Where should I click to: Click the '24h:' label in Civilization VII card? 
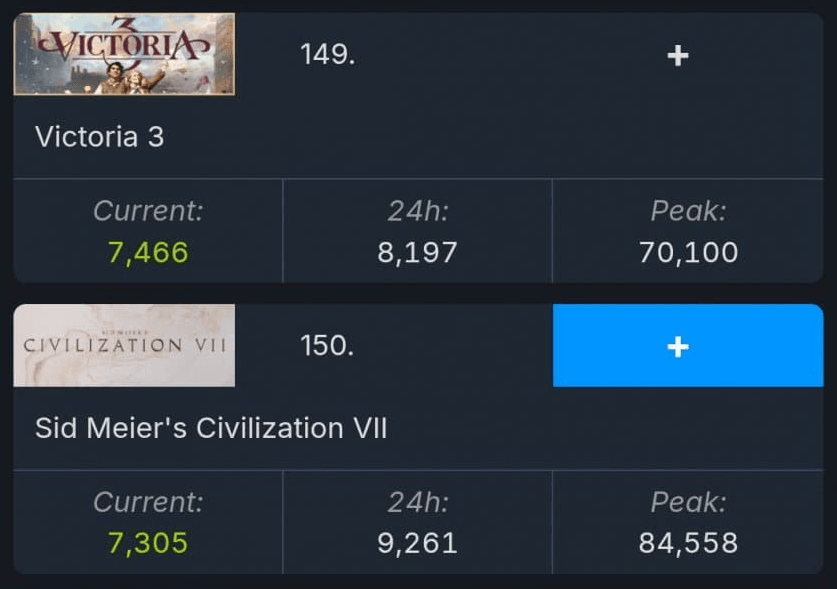417,502
